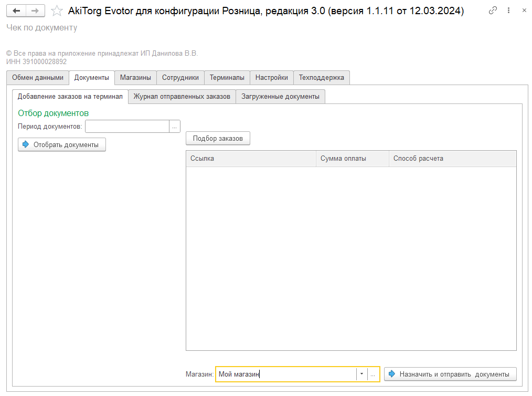The height and width of the screenshot is (396, 532).
Task: Open period picker with ellipsis button
Action: (x=174, y=127)
